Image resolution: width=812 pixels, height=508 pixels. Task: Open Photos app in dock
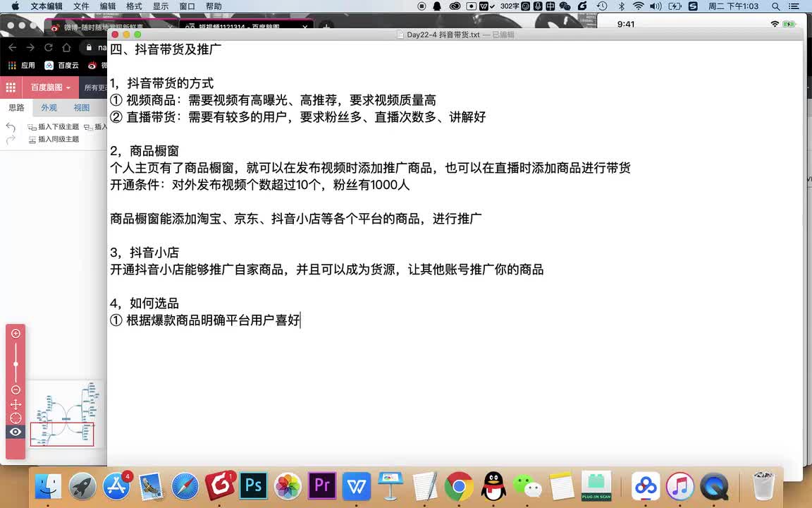(x=288, y=487)
